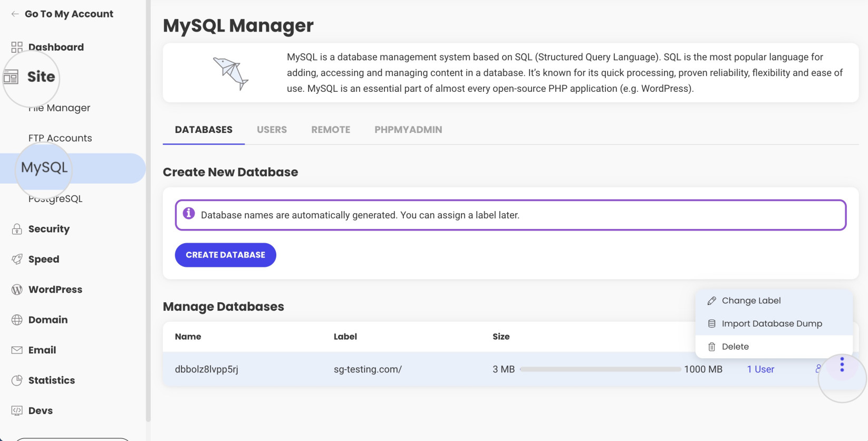The image size is (868, 441).
Task: Open PostgreSQL in the sidebar
Action: [55, 199]
